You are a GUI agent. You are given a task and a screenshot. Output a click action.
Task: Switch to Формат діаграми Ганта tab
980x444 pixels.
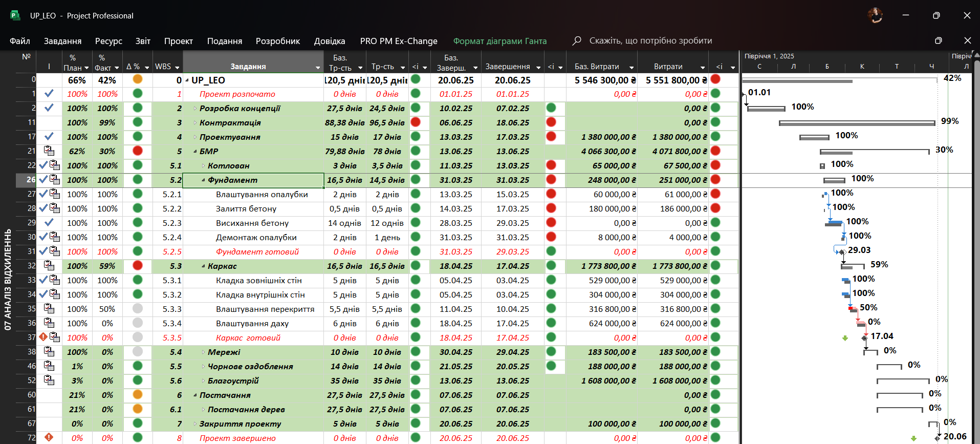[499, 41]
